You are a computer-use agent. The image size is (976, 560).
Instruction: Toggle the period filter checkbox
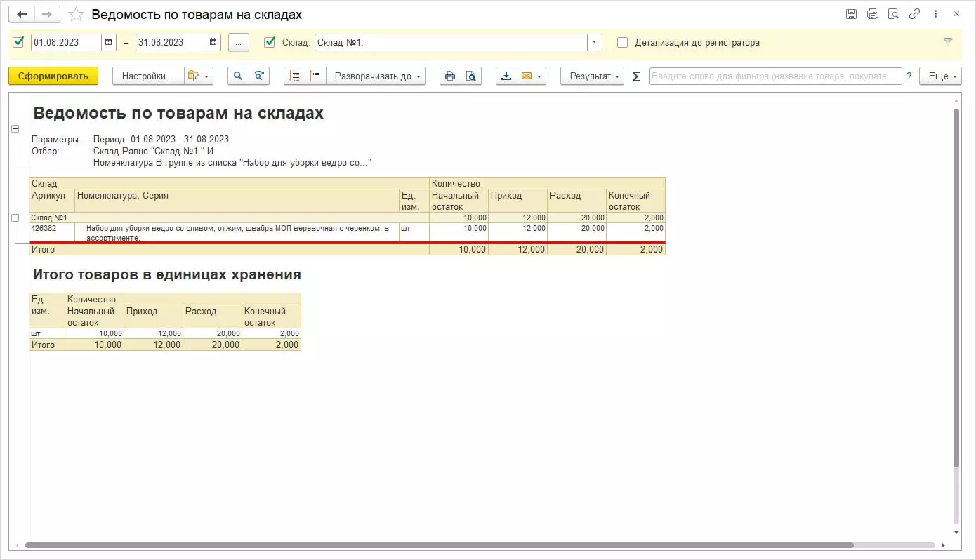tap(18, 42)
